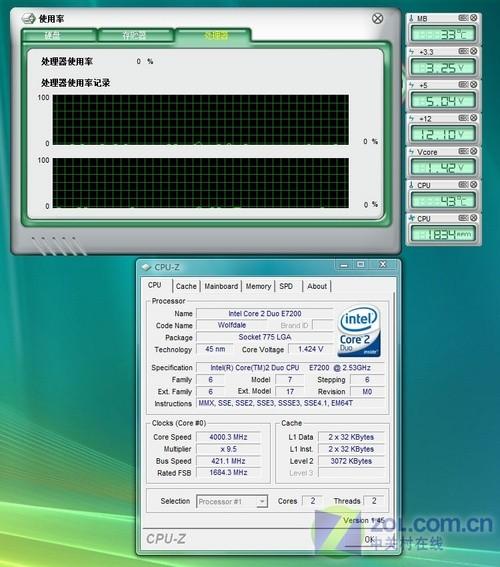Screen dimensions: 500x567
Task: Click the lightning icon beside +12 label
Action: 411,118
